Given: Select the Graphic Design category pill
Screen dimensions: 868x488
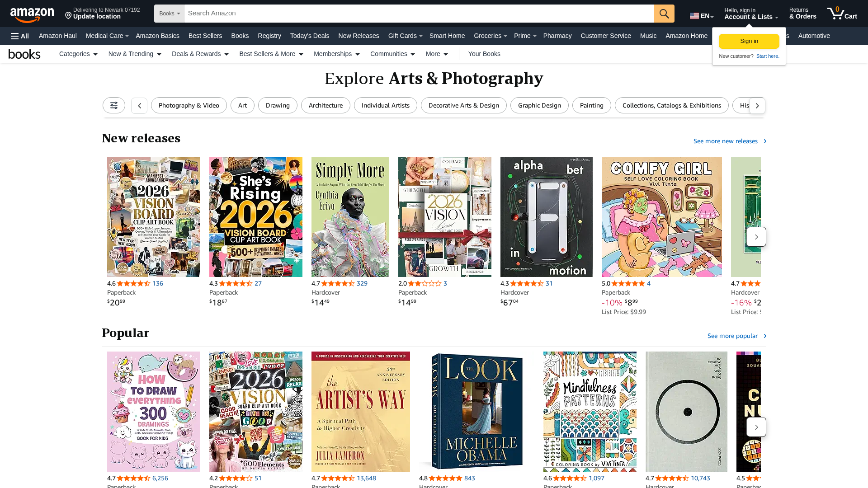Looking at the screenshot, I should click(539, 105).
